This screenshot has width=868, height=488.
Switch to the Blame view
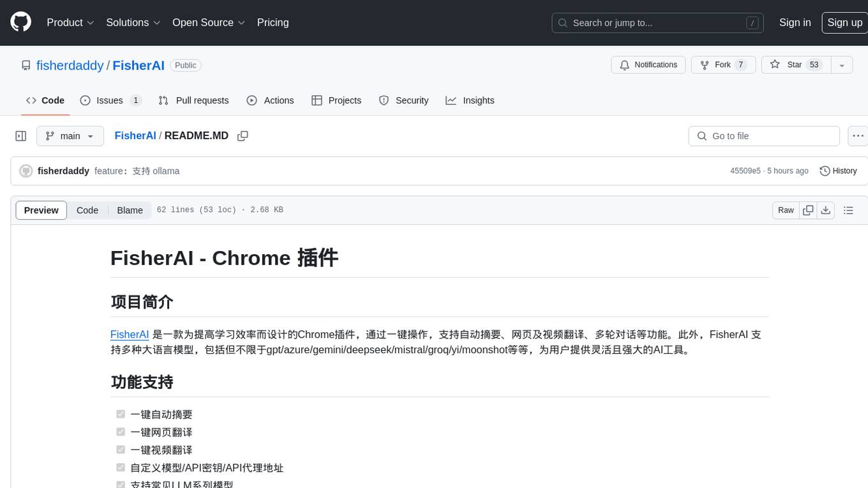pos(130,210)
